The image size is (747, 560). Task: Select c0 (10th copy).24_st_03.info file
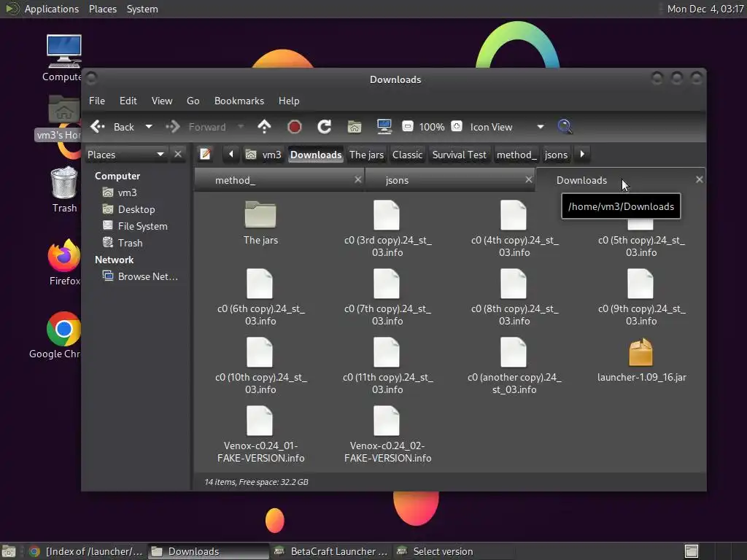pyautogui.click(x=260, y=352)
